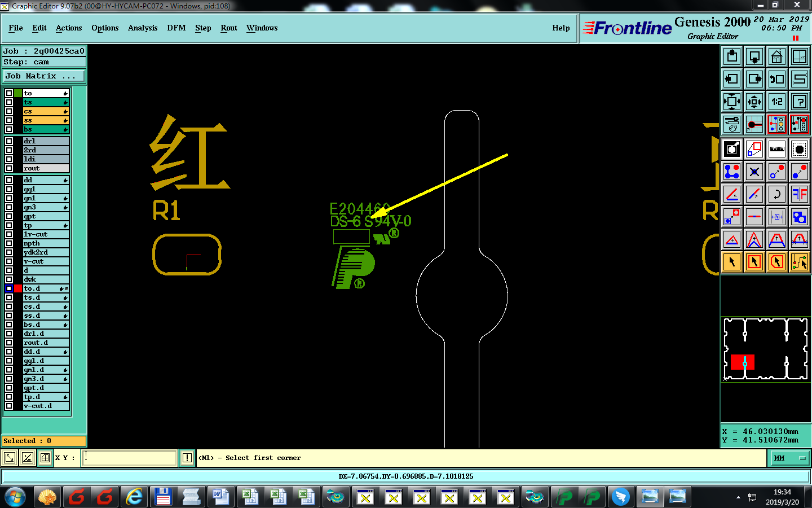Open the Actions menu
Image resolution: width=812 pixels, height=508 pixels.
coord(69,28)
